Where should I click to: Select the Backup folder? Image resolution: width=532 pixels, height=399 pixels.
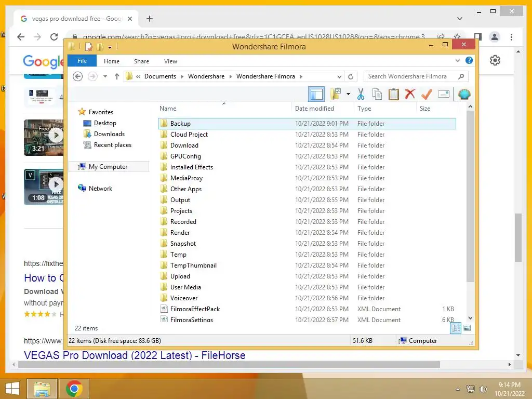pyautogui.click(x=307, y=124)
